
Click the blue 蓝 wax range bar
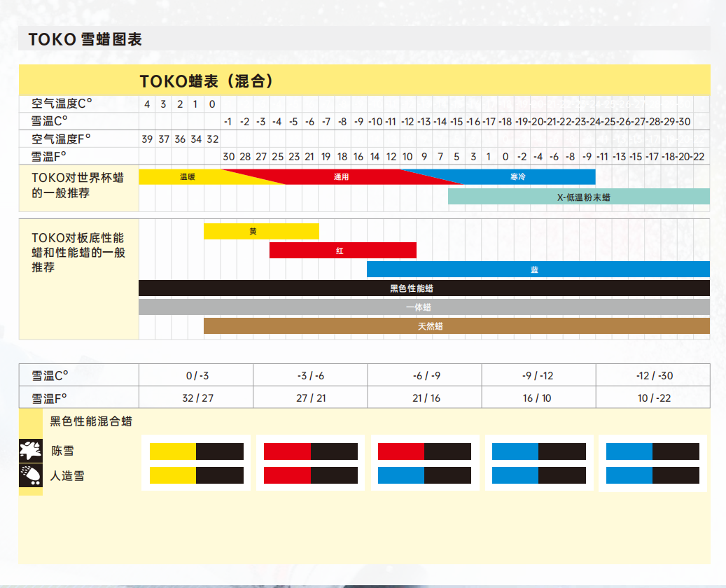coord(538,269)
